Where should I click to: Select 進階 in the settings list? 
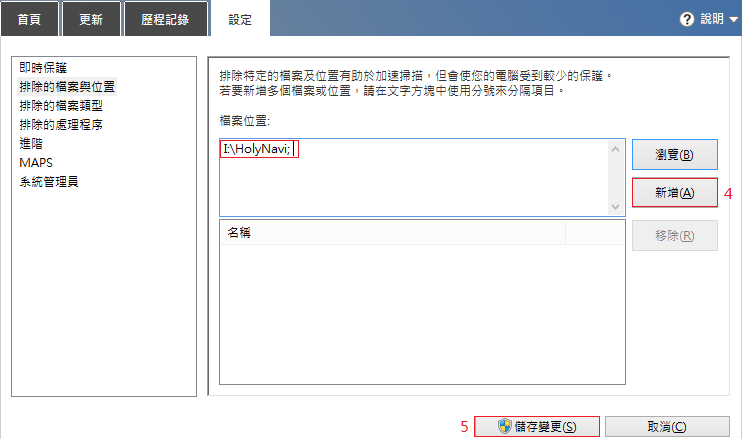click(31, 144)
